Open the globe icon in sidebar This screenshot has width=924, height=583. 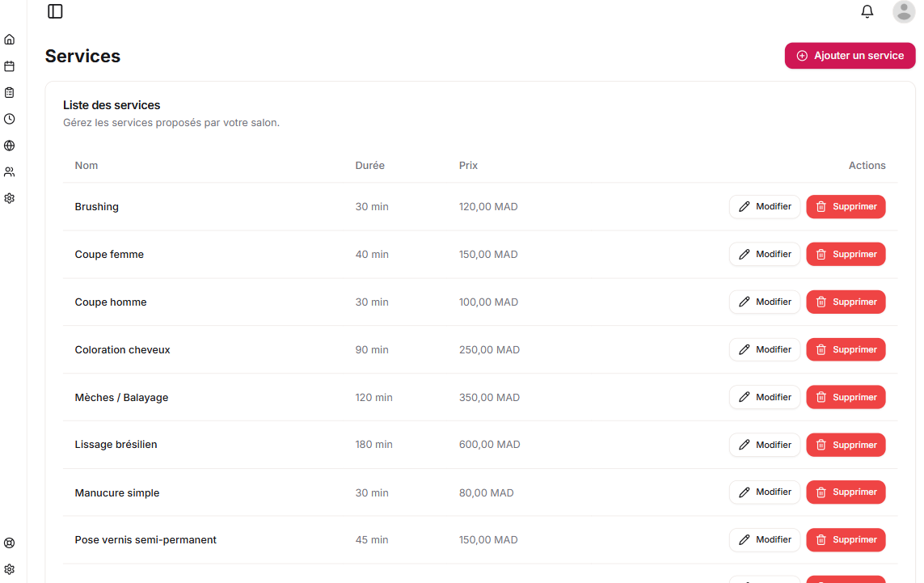[10, 146]
